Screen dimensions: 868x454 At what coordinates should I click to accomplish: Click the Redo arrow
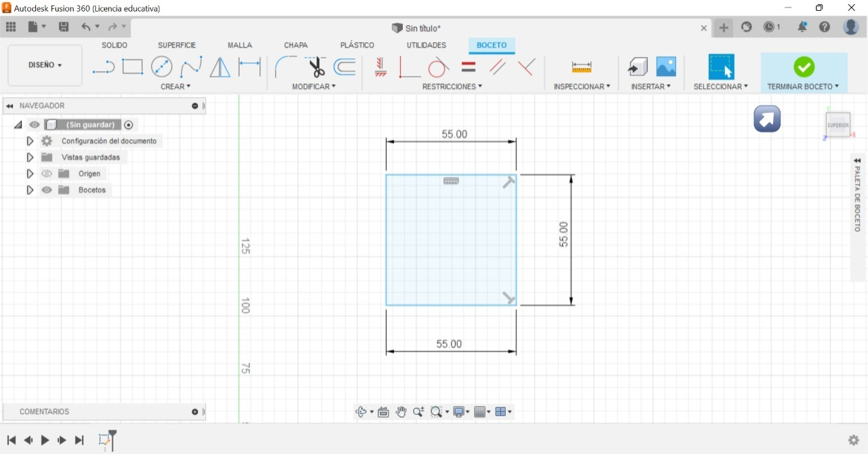113,27
